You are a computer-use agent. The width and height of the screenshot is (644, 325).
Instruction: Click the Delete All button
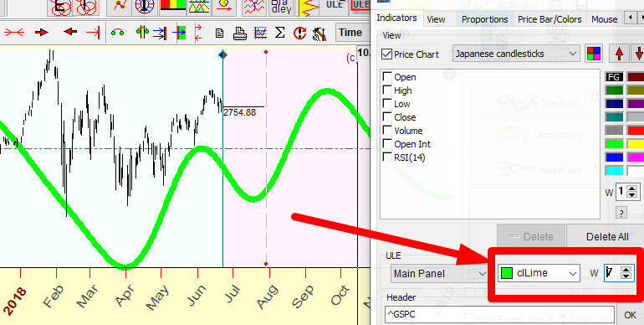607,236
